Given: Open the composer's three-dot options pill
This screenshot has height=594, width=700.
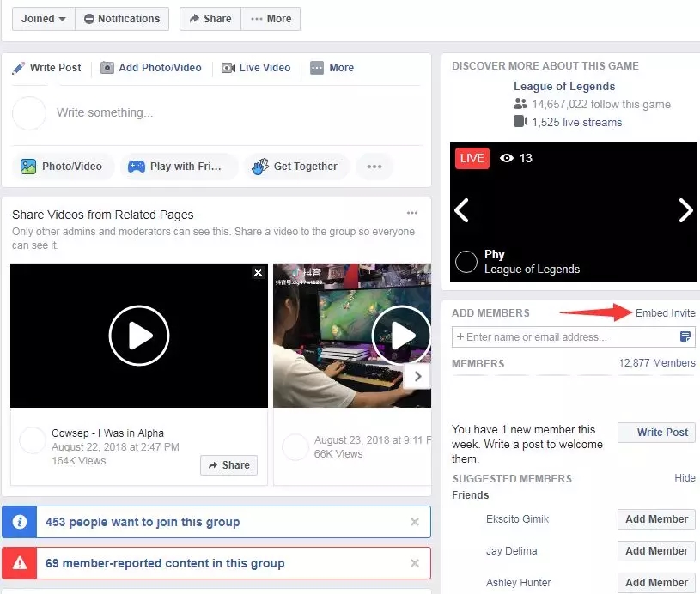Looking at the screenshot, I should (x=374, y=167).
